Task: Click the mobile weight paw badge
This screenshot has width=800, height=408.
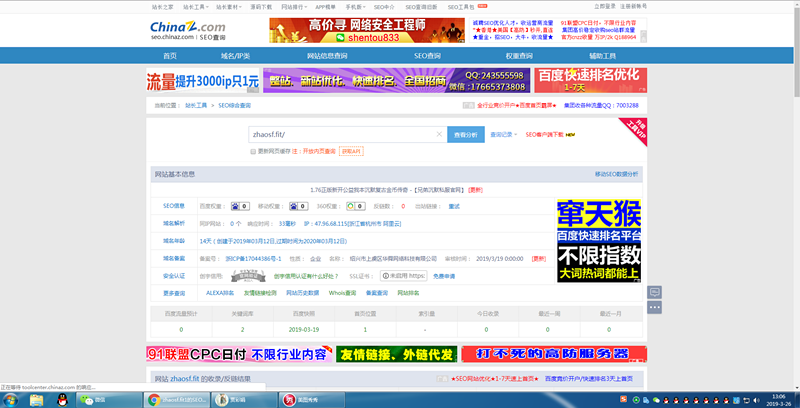Action: [299, 207]
